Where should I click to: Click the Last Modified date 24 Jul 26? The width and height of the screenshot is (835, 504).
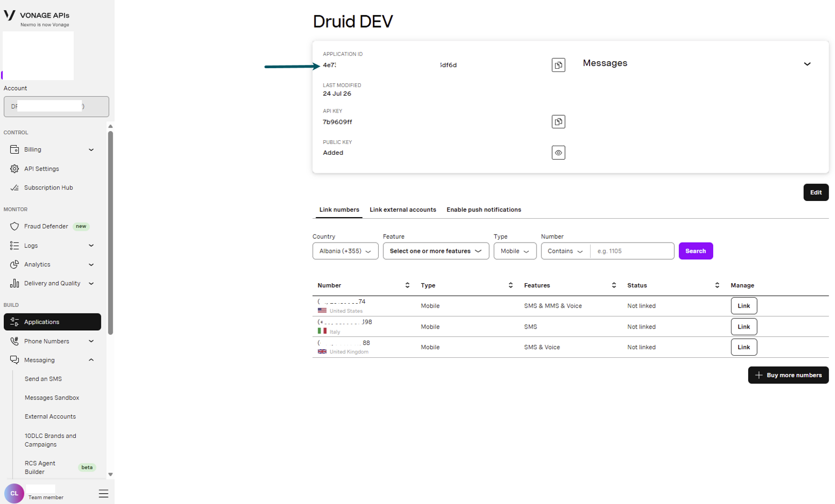click(337, 94)
